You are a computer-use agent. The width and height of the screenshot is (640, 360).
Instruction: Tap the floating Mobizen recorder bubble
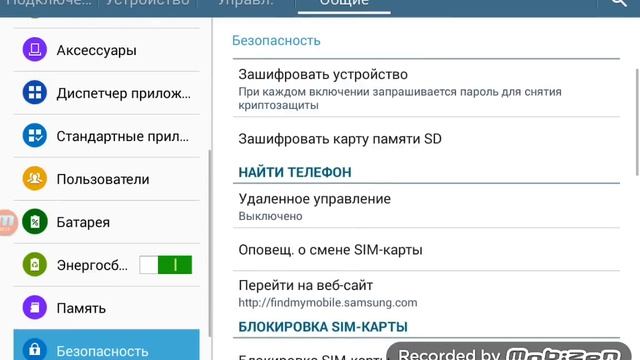click(x=7, y=222)
